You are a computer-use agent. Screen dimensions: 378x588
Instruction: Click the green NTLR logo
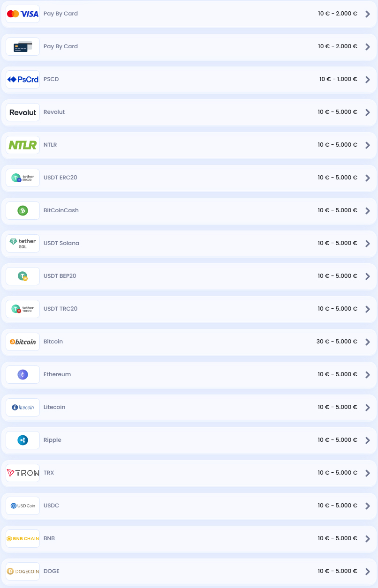(23, 145)
